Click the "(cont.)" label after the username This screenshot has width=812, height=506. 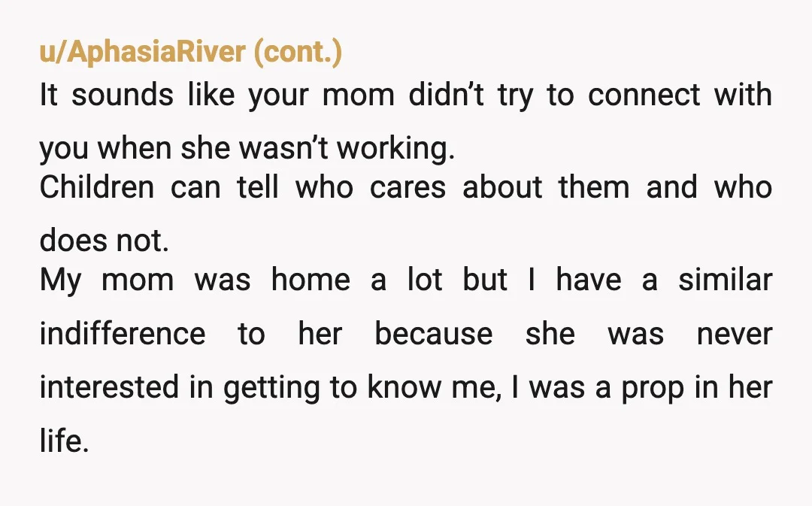pyautogui.click(x=298, y=52)
